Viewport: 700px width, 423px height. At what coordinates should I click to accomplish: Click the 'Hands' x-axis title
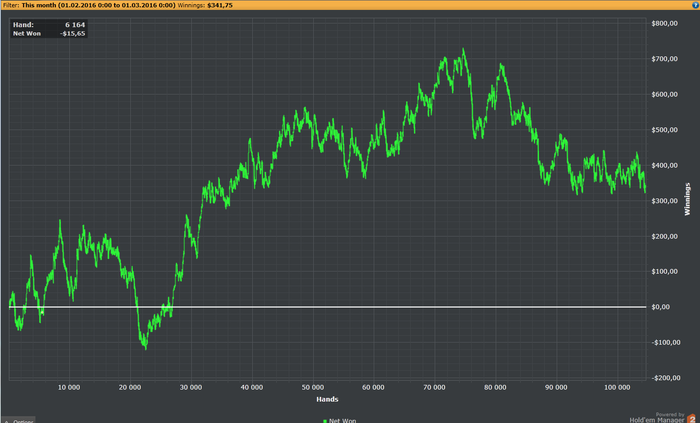click(327, 399)
